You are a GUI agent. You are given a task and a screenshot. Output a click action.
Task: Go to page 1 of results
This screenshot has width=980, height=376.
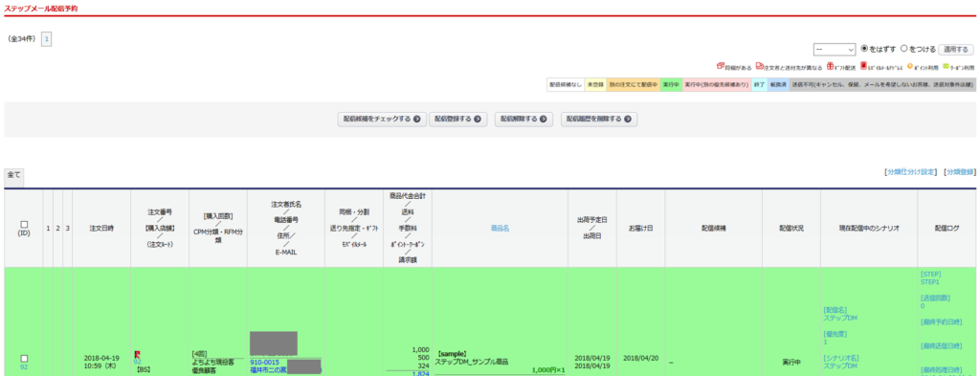coord(46,38)
